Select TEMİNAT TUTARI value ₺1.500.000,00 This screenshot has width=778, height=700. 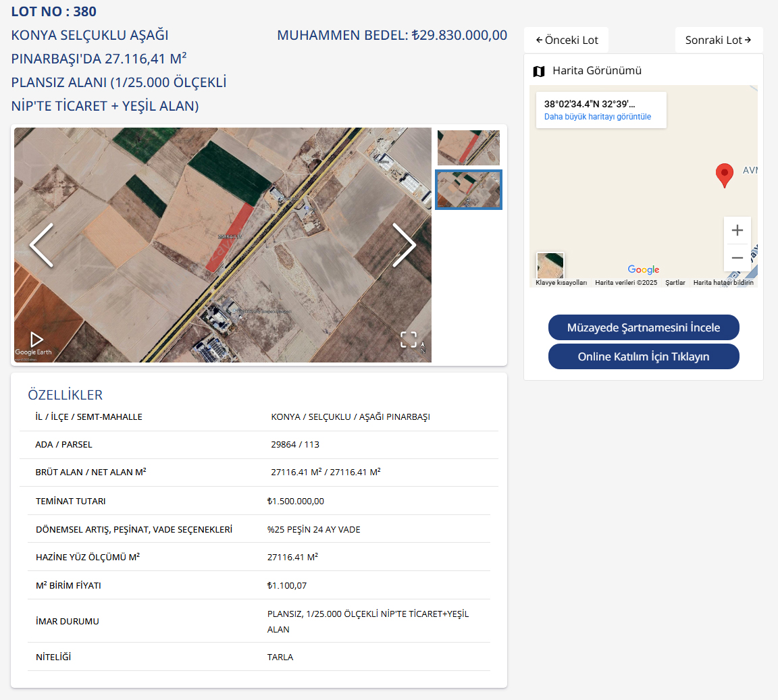295,501
